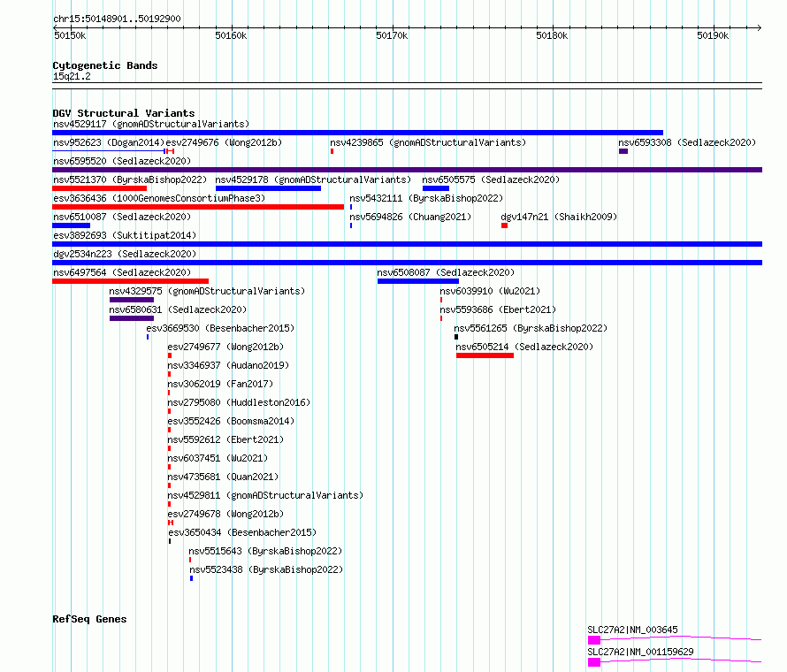Open esv3650434 (Besenbacher2015) variant
This screenshot has height=672, width=787.
[x=242, y=532]
